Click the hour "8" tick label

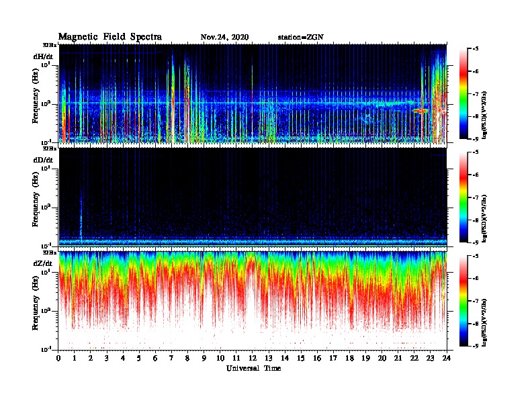[x=187, y=359]
